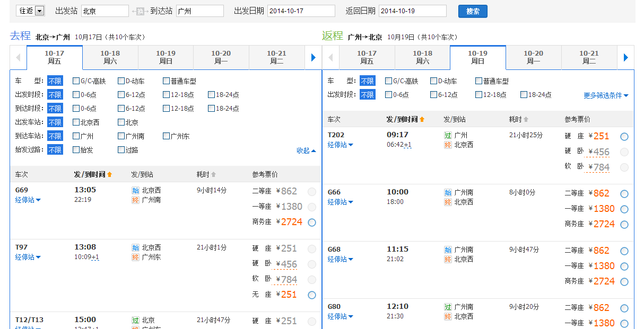The height and width of the screenshot is (329, 644).
Task: Click the swap stations icon between departure and arrival
Action: tap(139, 11)
